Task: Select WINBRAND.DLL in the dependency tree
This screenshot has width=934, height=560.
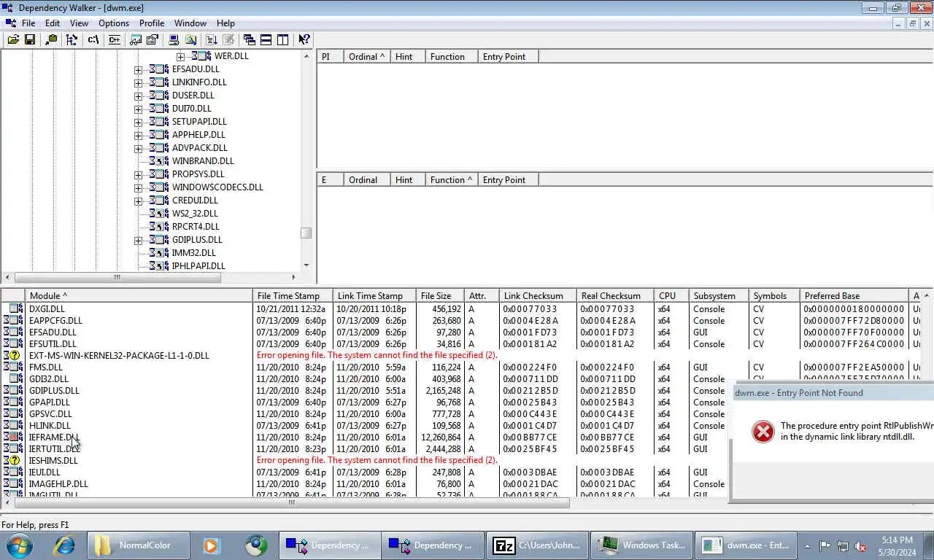Action: pos(203,161)
